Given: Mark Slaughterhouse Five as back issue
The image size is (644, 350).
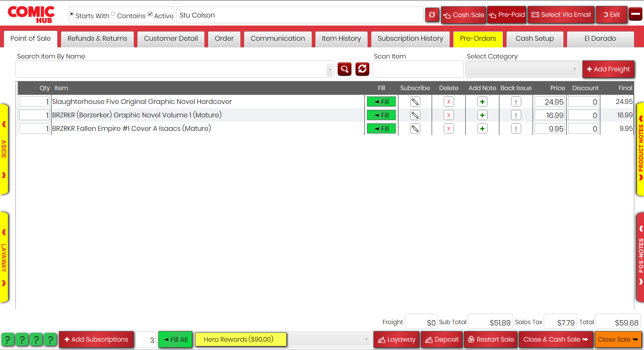Looking at the screenshot, I should tap(516, 102).
